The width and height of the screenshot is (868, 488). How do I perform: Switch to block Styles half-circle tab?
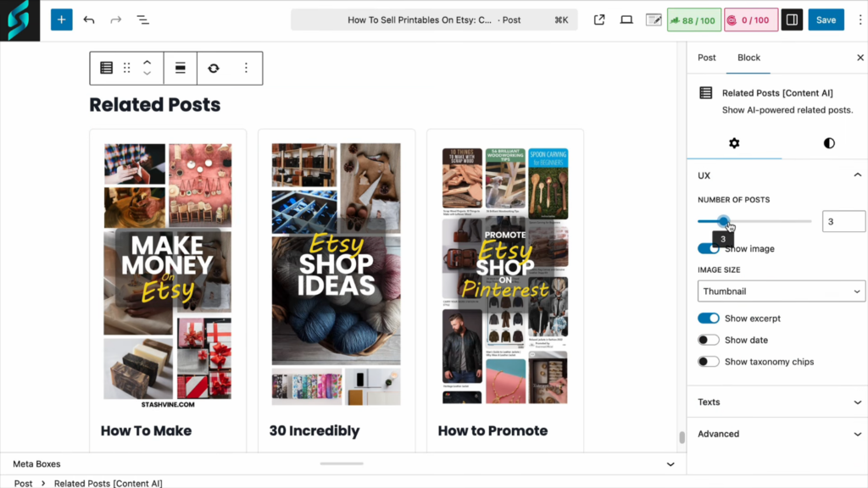coord(828,143)
